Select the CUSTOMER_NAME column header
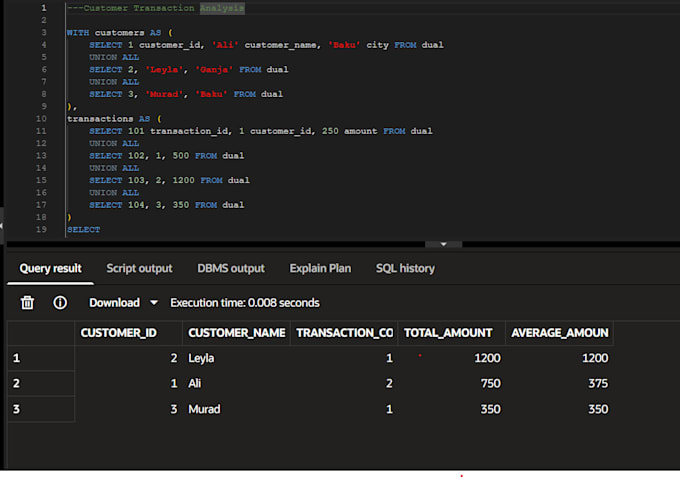Viewport: 680px width, 477px height. point(236,333)
